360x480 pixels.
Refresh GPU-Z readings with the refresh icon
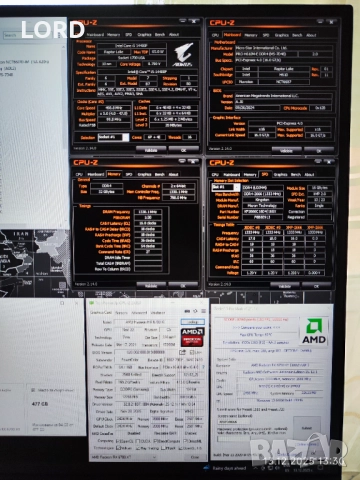(x=195, y=311)
